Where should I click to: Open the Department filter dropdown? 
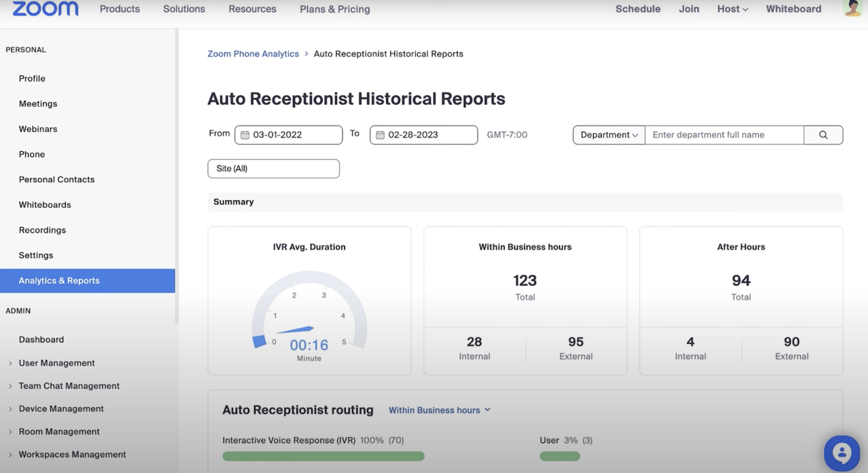(x=609, y=135)
